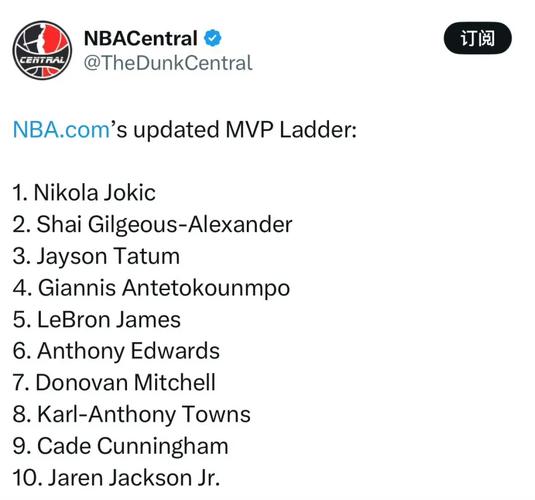
Task: Click the Karl-Anthony Towns line
Action: click(x=132, y=415)
